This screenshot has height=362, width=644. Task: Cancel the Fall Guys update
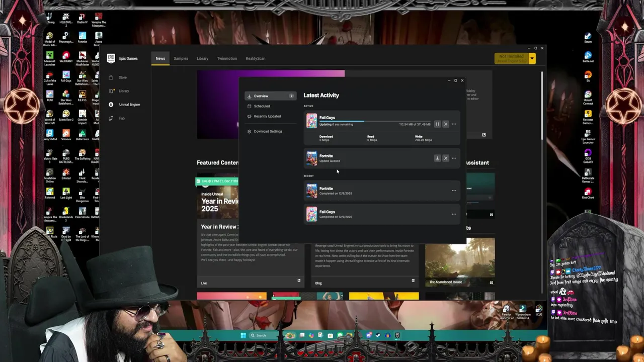(x=445, y=124)
